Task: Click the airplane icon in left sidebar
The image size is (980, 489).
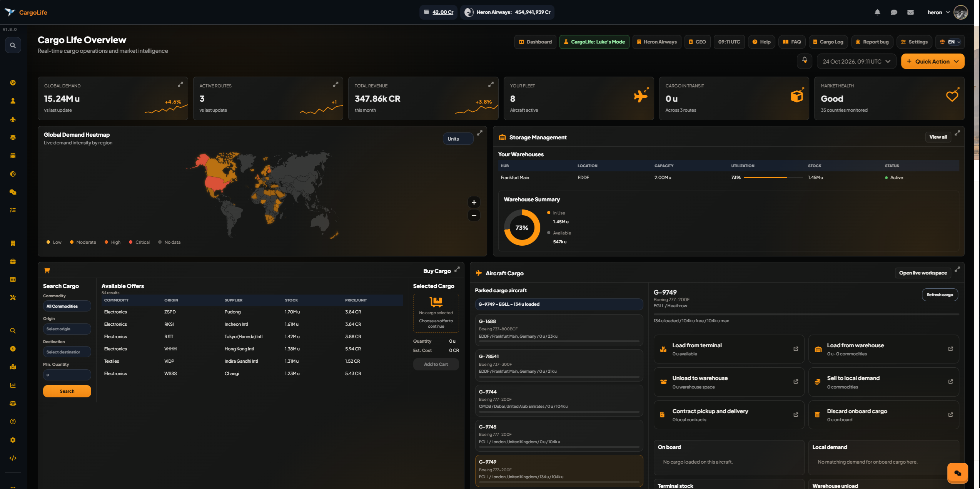Action: [x=13, y=119]
